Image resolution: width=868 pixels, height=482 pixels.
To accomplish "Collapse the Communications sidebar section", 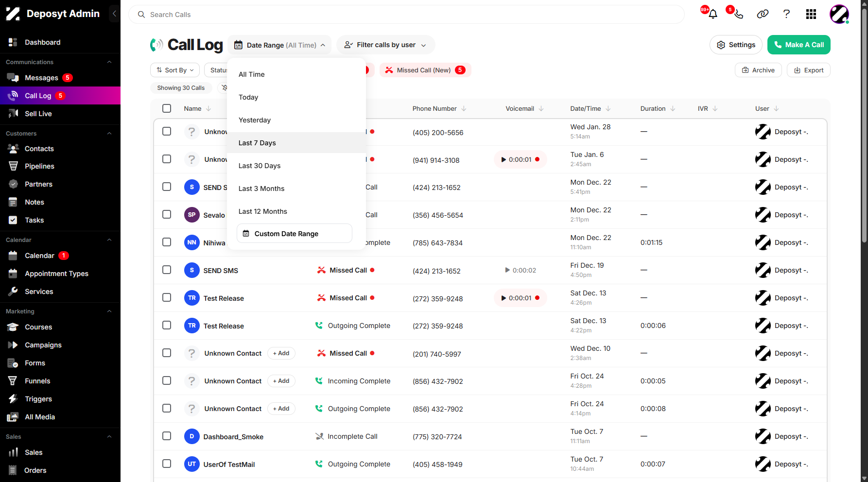I will click(x=109, y=62).
